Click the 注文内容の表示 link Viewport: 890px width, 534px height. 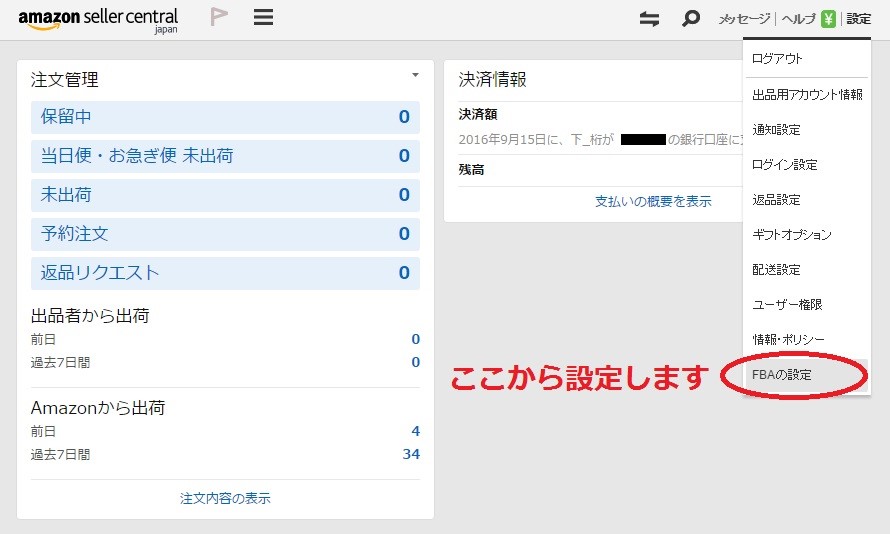click(x=225, y=498)
